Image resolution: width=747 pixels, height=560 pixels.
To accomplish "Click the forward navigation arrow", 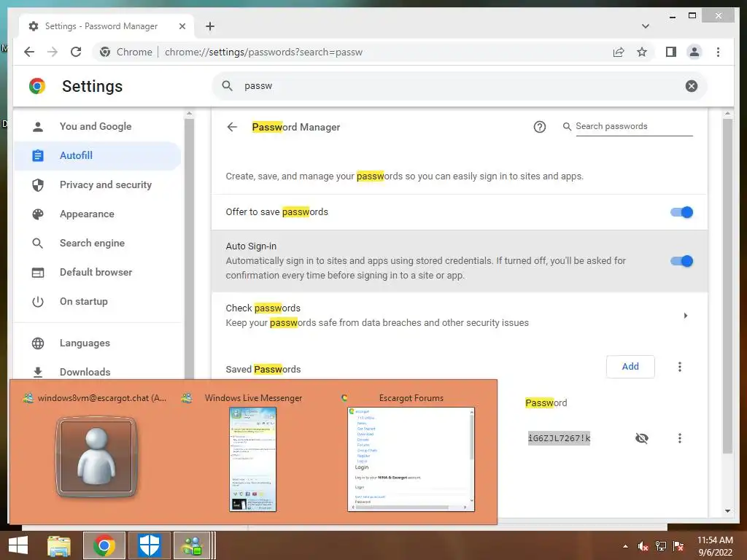I will point(53,52).
